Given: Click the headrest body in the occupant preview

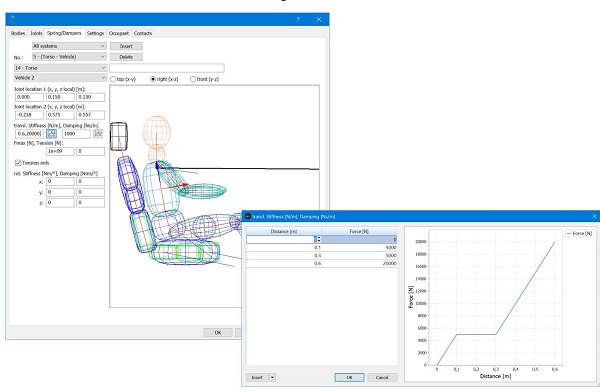Looking at the screenshot, I should [x=119, y=136].
